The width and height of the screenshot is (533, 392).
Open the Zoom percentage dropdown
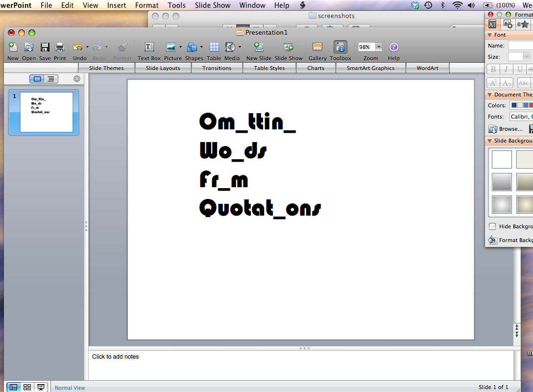pos(379,47)
